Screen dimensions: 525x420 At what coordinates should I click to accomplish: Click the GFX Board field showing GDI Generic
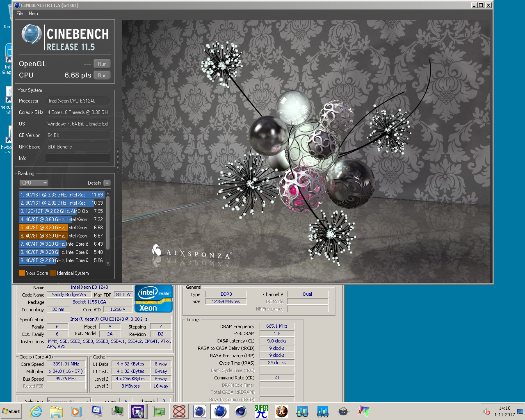point(78,147)
